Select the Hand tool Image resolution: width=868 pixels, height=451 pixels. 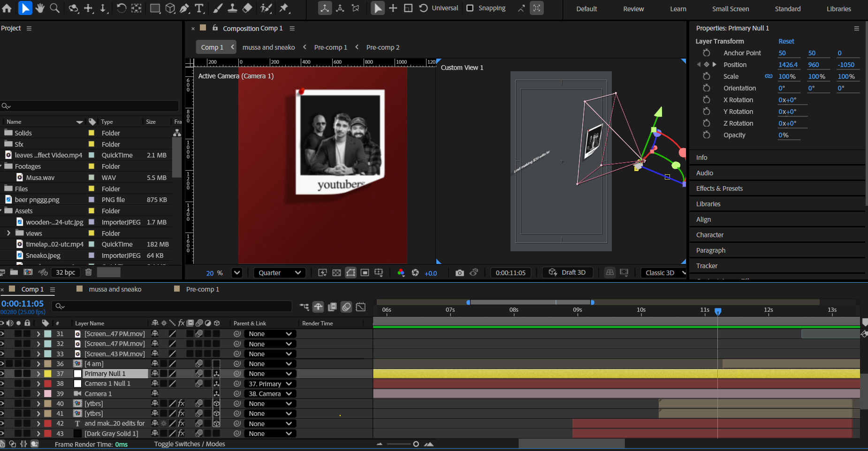40,8
